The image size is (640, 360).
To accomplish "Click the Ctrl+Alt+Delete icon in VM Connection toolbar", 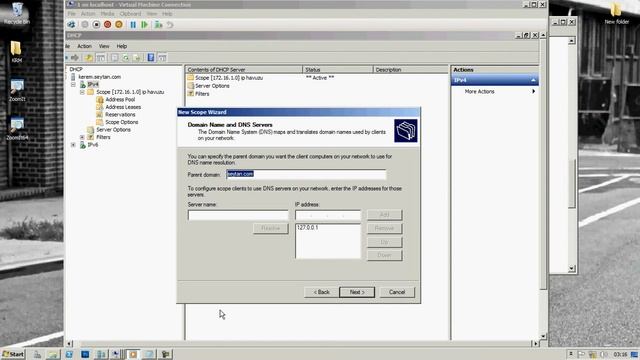I will (x=71, y=24).
